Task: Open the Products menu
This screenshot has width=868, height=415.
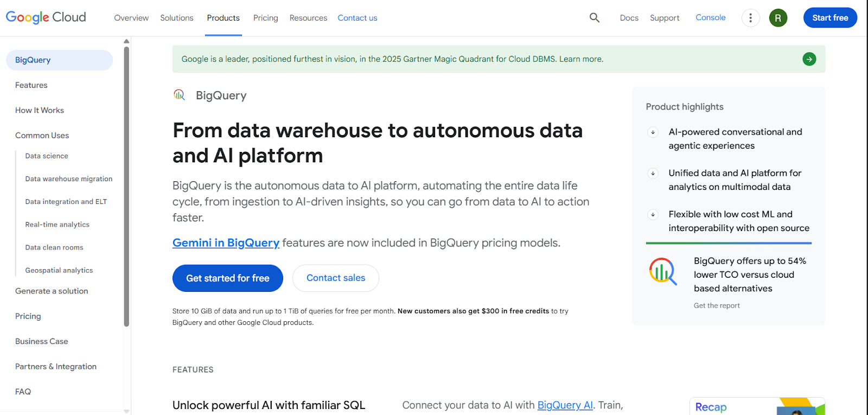Action: click(223, 17)
